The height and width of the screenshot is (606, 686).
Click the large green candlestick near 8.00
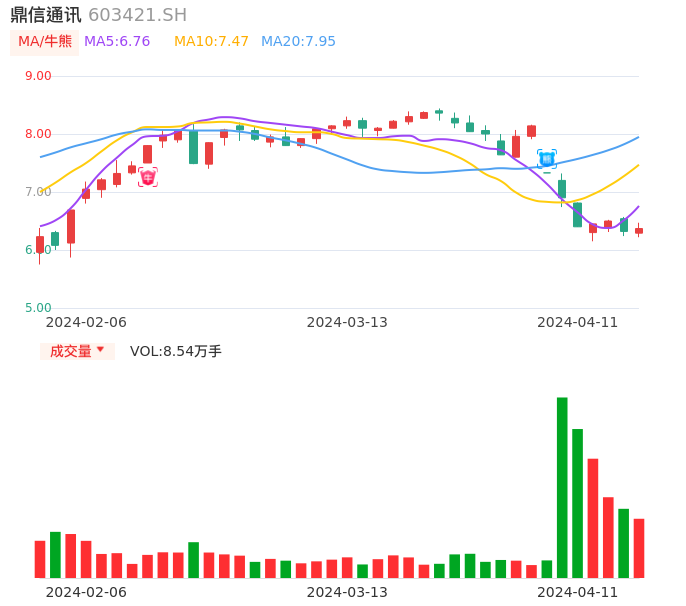[x=193, y=147]
